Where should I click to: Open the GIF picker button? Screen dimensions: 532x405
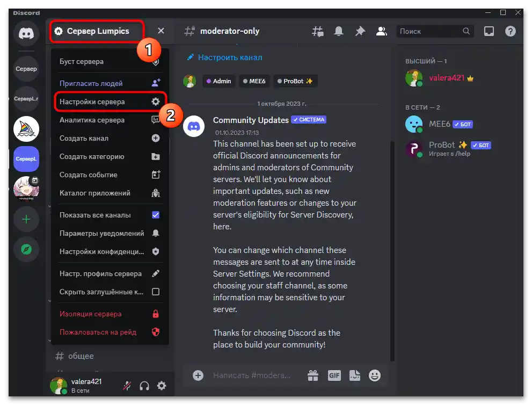click(334, 375)
